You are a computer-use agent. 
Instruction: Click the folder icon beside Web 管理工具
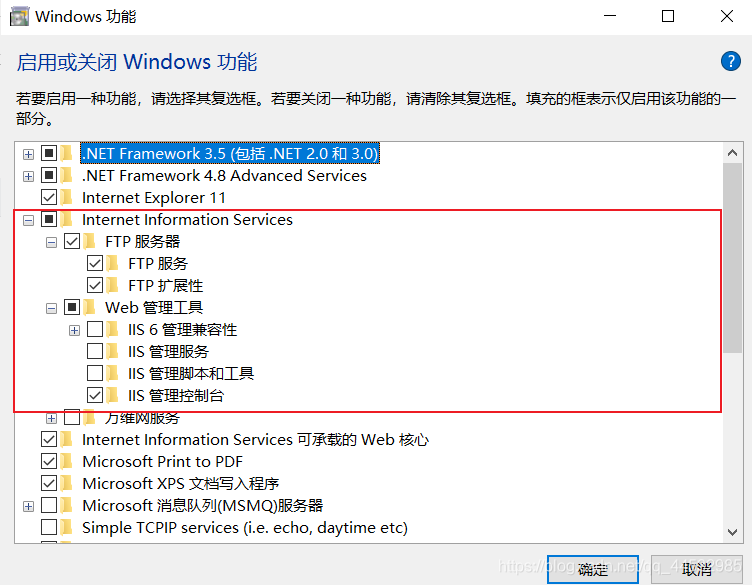click(x=91, y=308)
